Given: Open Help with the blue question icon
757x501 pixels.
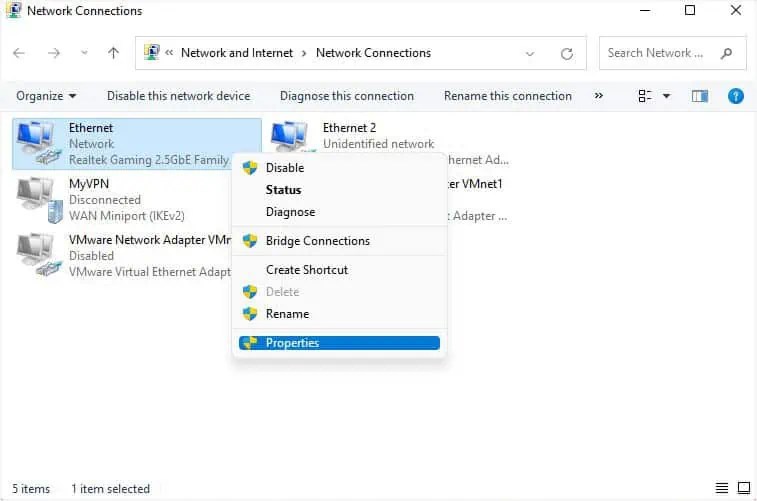Looking at the screenshot, I should click(x=736, y=96).
